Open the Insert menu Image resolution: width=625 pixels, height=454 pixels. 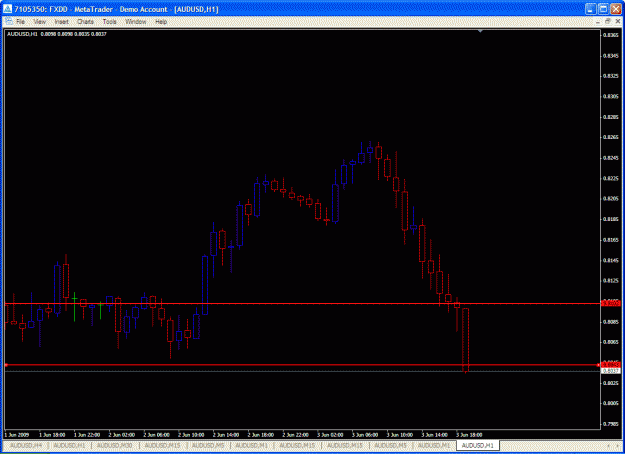coord(61,22)
